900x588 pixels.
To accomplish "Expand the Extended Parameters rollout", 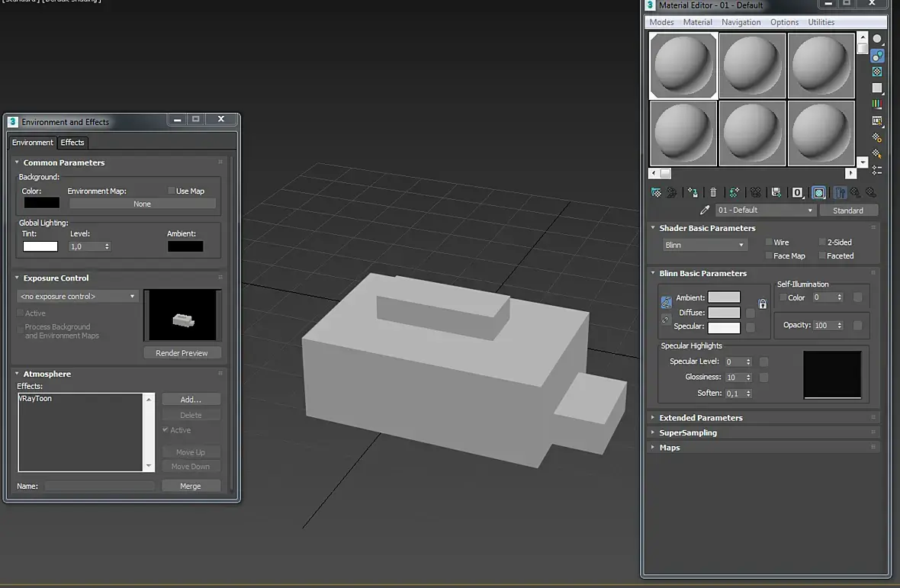I will [x=700, y=418].
